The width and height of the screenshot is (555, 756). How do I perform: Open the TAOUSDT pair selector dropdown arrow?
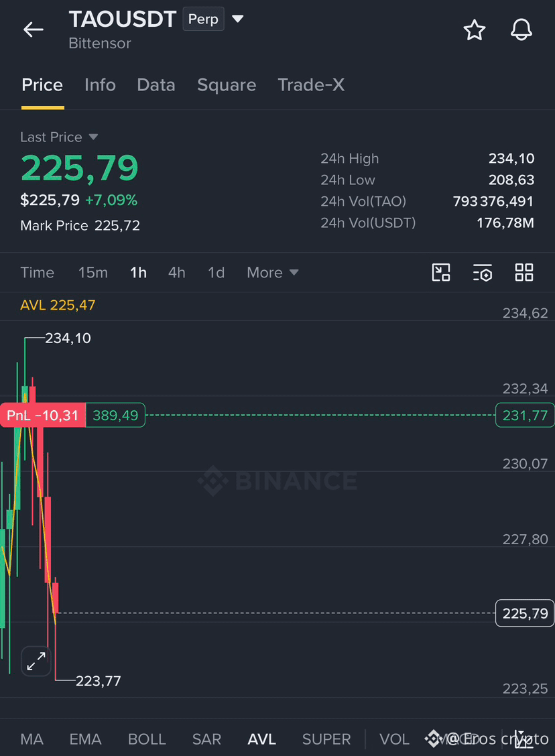click(x=237, y=19)
